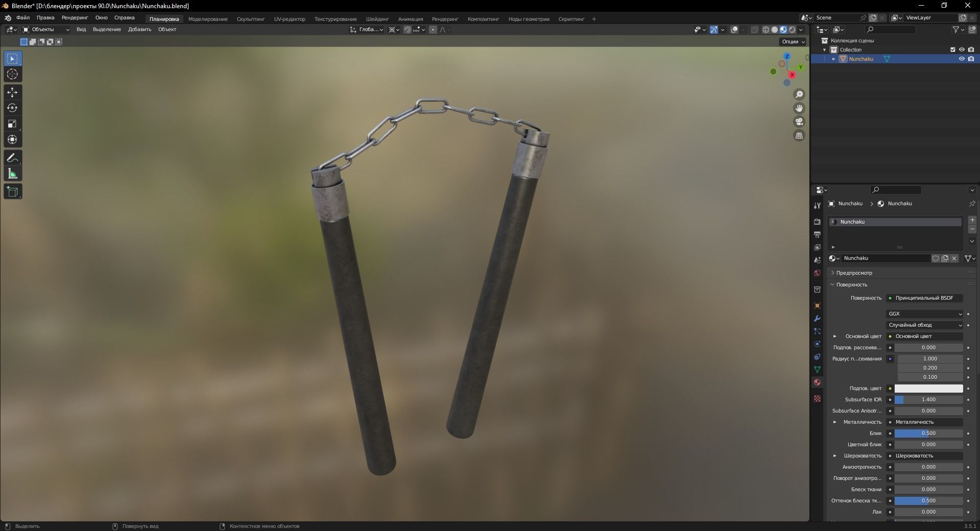Screen dimensions: 980x531
Task: Click the pan hand viewport icon
Action: point(799,108)
